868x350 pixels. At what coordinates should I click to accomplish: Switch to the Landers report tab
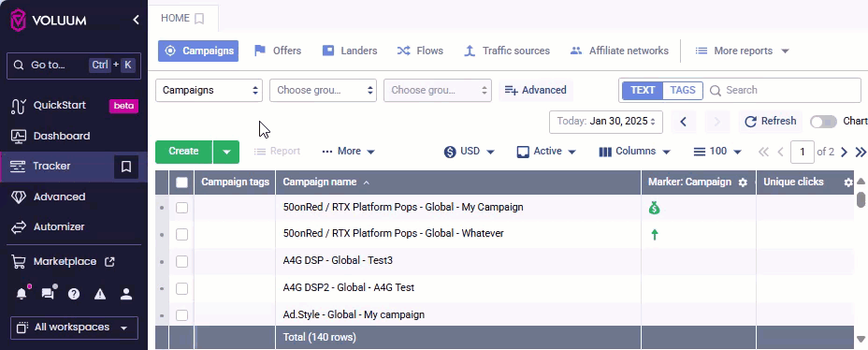pos(350,51)
